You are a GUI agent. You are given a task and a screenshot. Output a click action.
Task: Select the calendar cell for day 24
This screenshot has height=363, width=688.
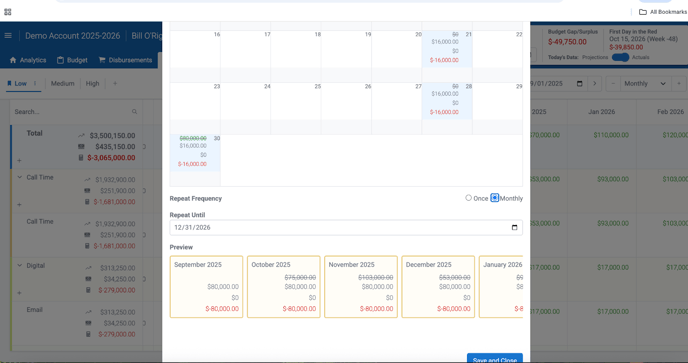click(x=245, y=101)
